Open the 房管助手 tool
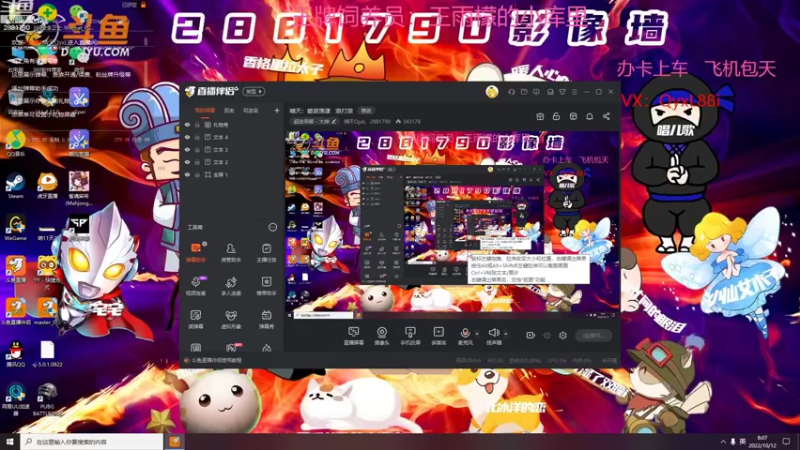 [231, 252]
